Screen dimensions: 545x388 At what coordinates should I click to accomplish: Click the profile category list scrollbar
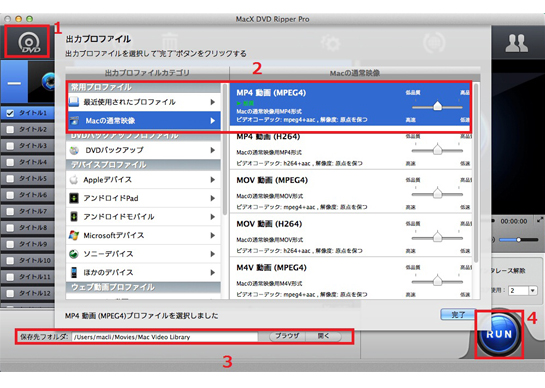coord(225,149)
